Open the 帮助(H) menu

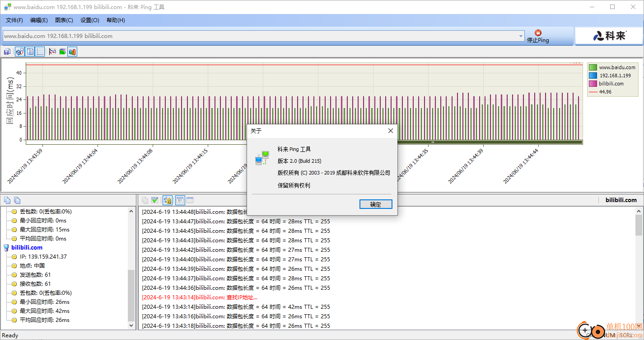coord(116,20)
